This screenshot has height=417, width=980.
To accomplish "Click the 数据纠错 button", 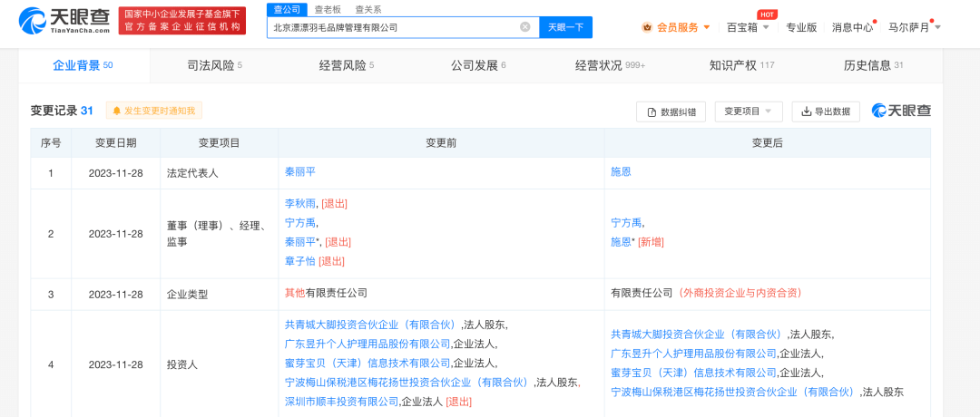I will 671,112.
